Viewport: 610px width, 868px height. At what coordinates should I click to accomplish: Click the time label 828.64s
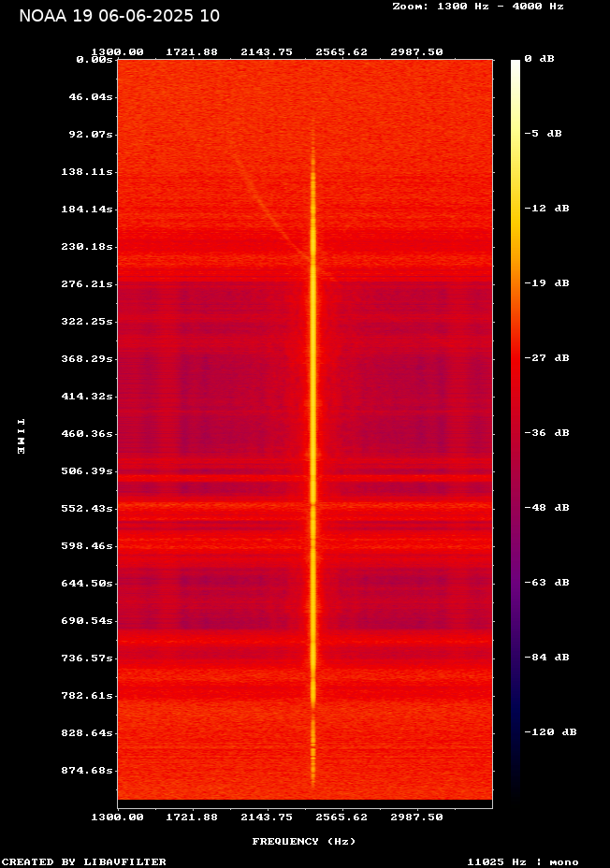(87, 733)
